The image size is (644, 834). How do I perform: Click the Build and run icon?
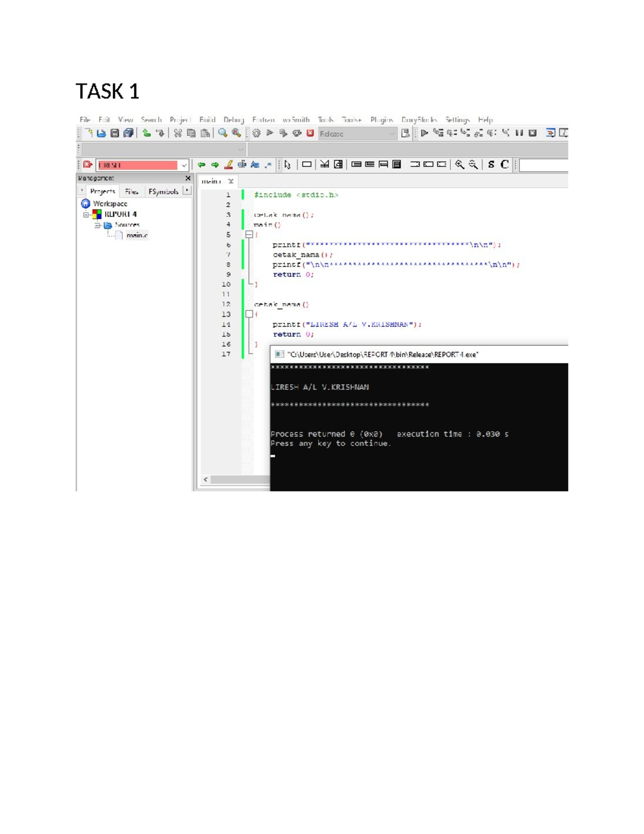[x=283, y=133]
